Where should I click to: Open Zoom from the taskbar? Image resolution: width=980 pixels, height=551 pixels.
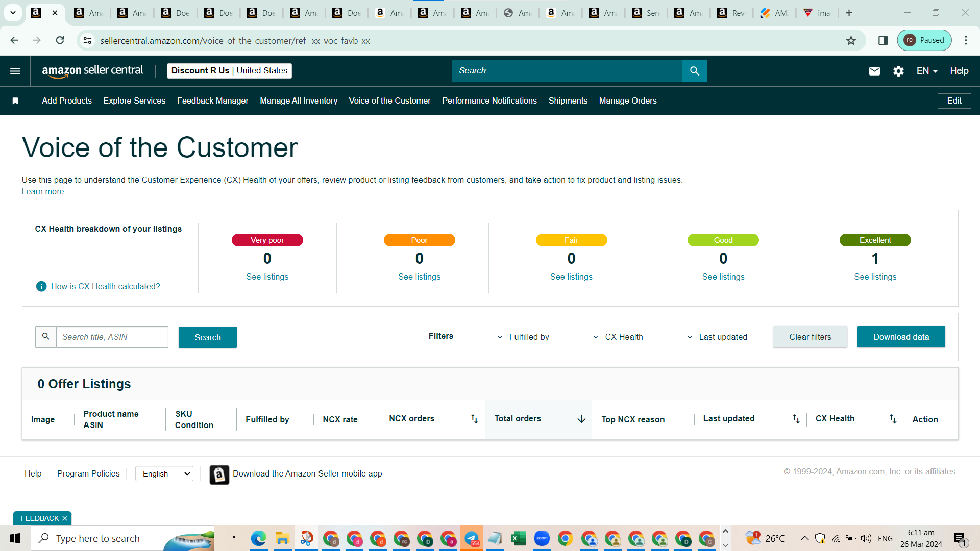(542, 538)
